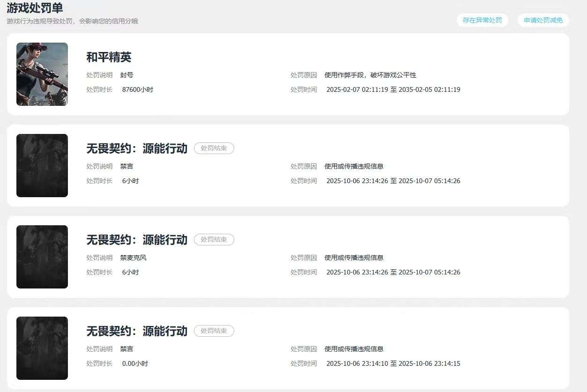Select the time range starting 2025-02-07 02:11:19

(393, 89)
